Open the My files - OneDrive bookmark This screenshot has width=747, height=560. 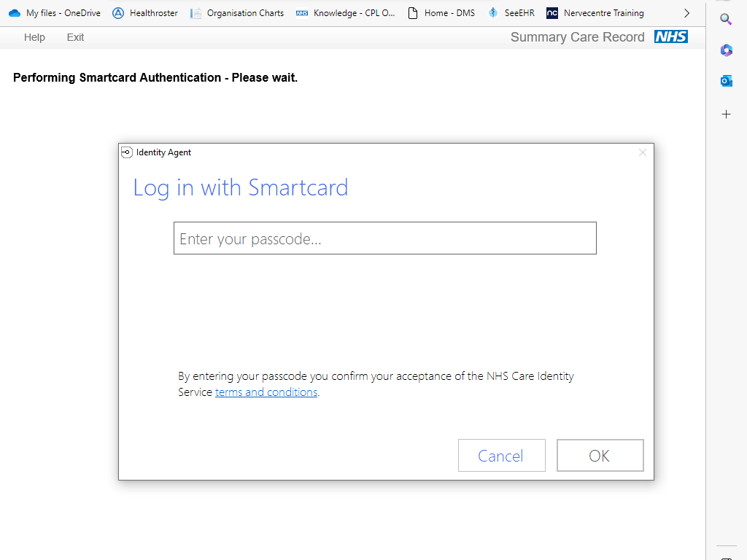pyautogui.click(x=55, y=13)
